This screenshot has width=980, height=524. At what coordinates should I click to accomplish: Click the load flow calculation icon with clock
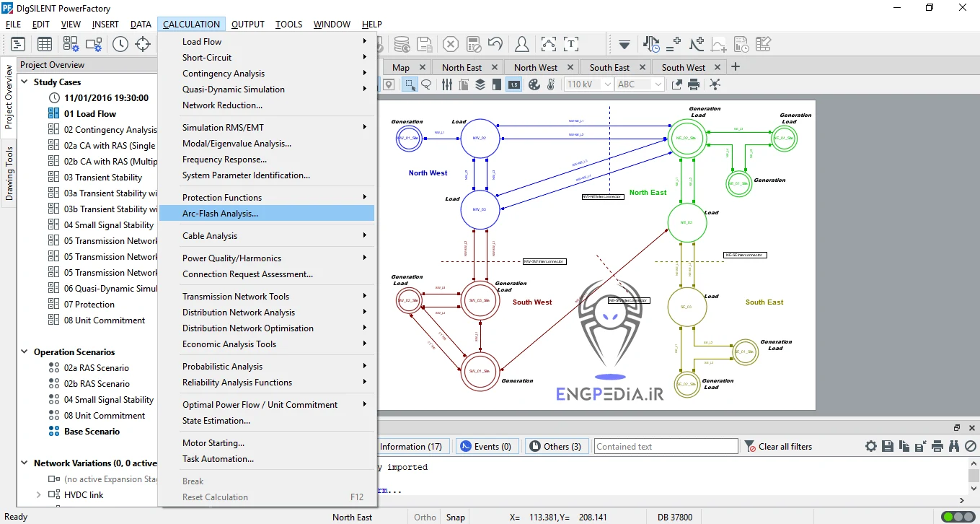click(650, 44)
